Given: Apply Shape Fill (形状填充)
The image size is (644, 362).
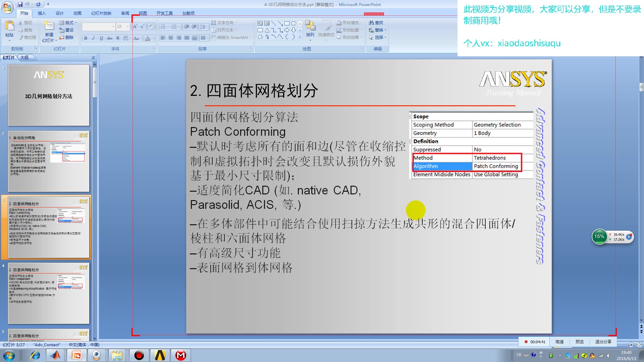Looking at the screenshot, I should click(x=349, y=23).
